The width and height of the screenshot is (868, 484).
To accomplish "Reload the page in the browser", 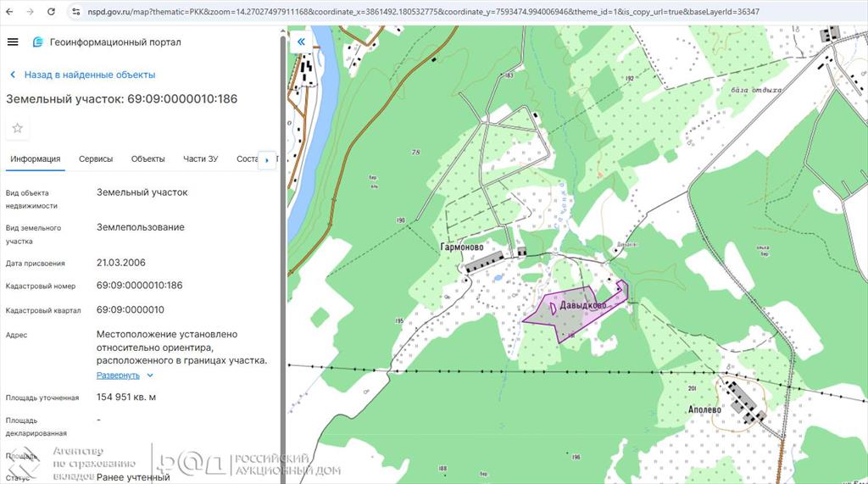I will coord(51,12).
